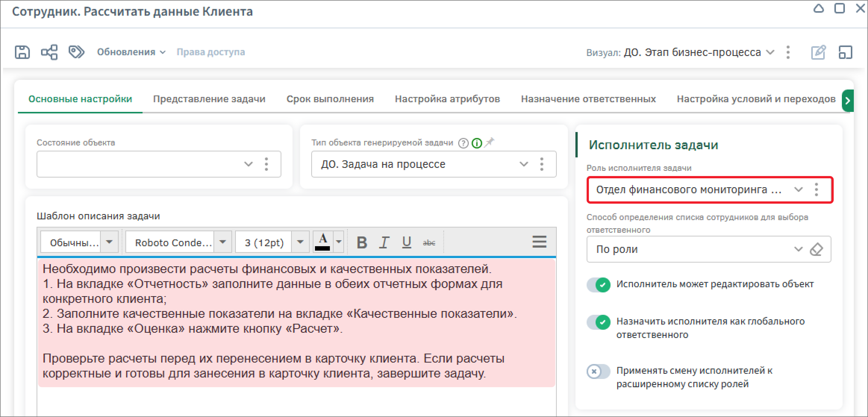
Task: Open the hierarchy structure icon
Action: [x=49, y=52]
